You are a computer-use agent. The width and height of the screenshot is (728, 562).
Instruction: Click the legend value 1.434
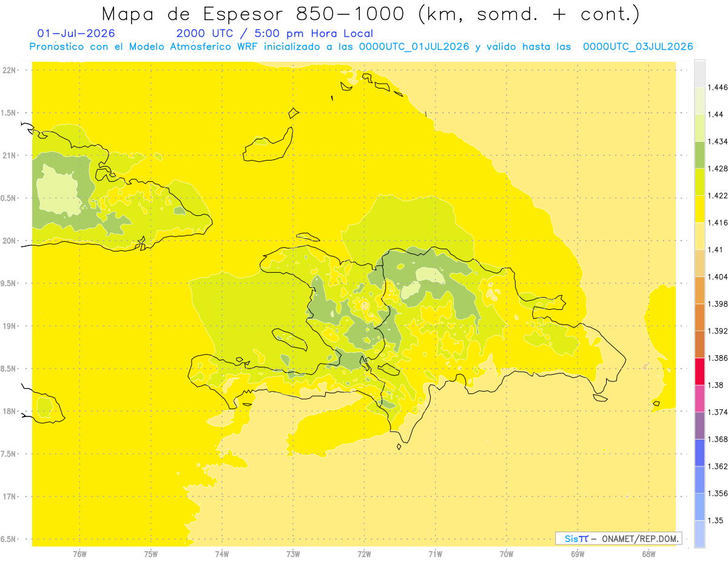coord(718,141)
